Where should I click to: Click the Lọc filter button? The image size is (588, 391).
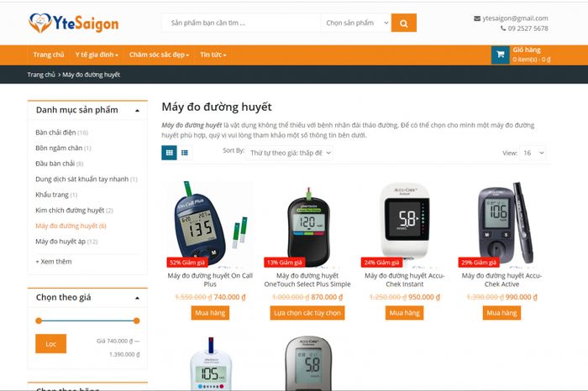51,344
